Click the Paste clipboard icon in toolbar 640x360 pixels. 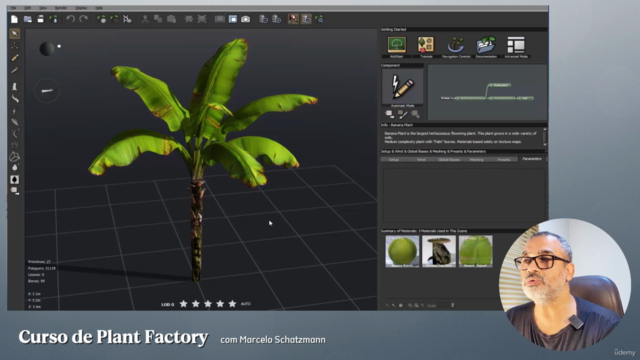tap(171, 19)
